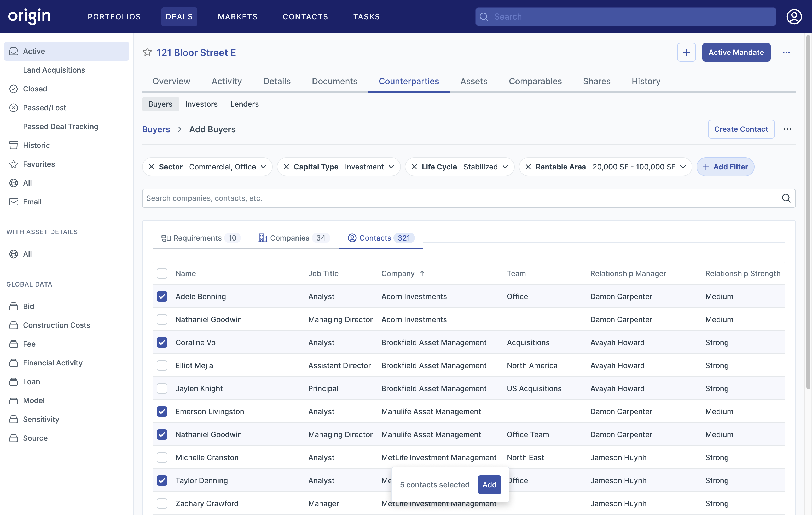Expand the Capital Type Investment dropdown
The width and height of the screenshot is (812, 515).
(x=391, y=167)
